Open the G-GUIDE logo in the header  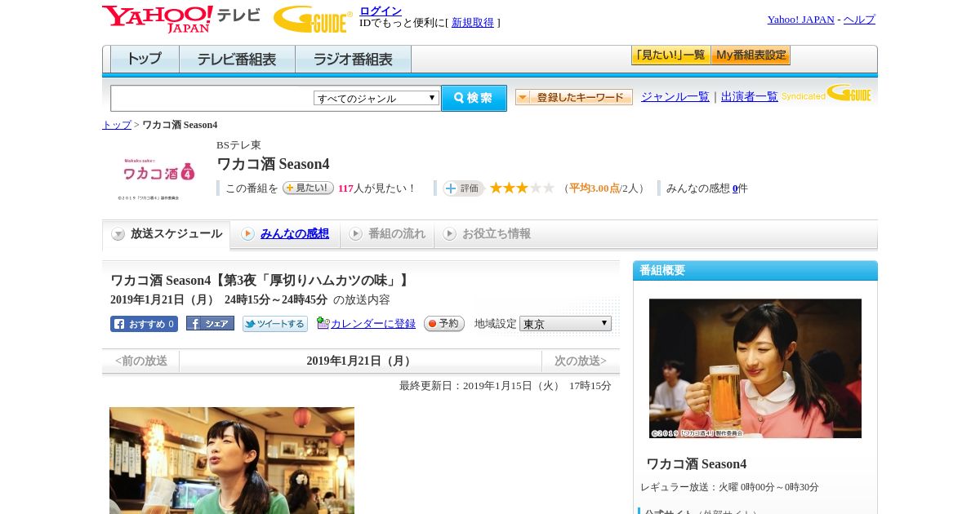(x=313, y=19)
